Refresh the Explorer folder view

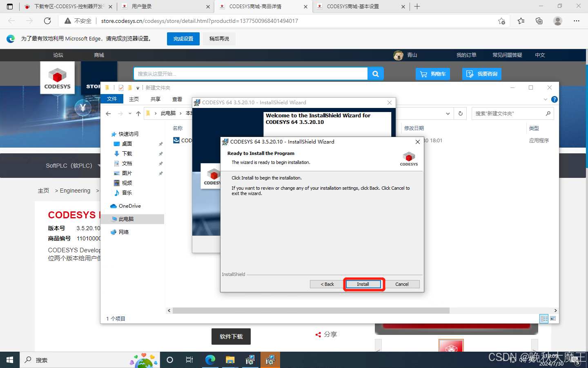tap(461, 113)
